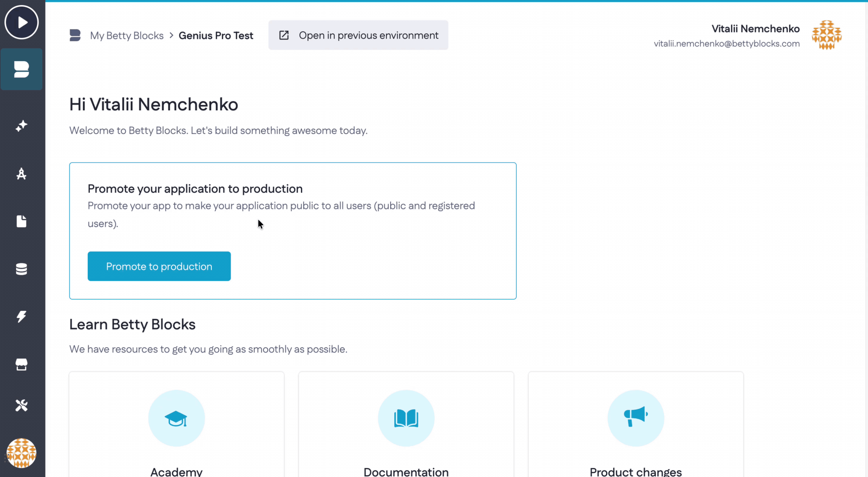
Task: Open the lightning bolt actions sidebar icon
Action: 21,316
